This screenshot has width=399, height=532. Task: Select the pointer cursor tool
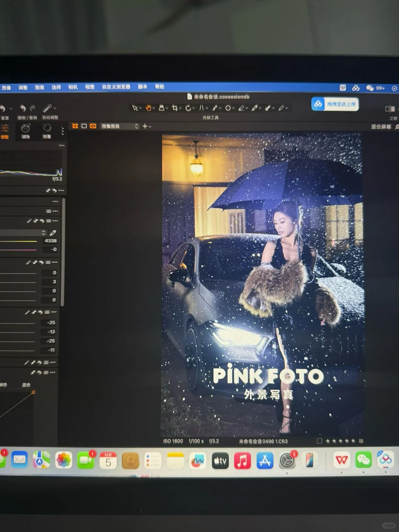[x=135, y=108]
